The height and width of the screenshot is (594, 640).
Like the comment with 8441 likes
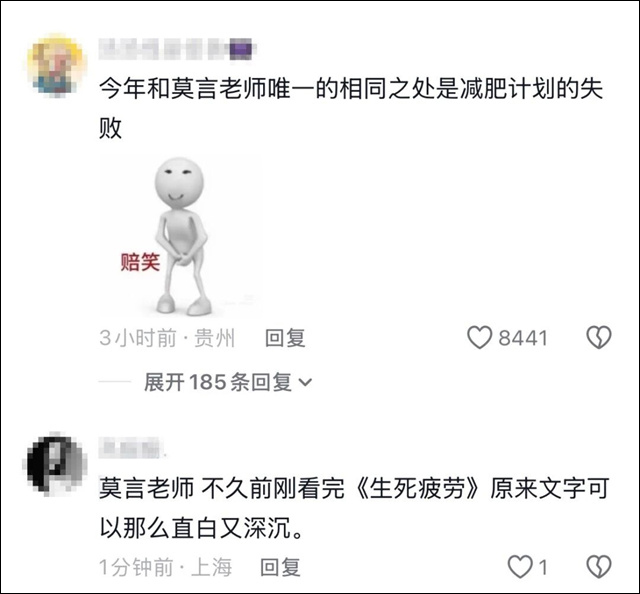coord(479,338)
